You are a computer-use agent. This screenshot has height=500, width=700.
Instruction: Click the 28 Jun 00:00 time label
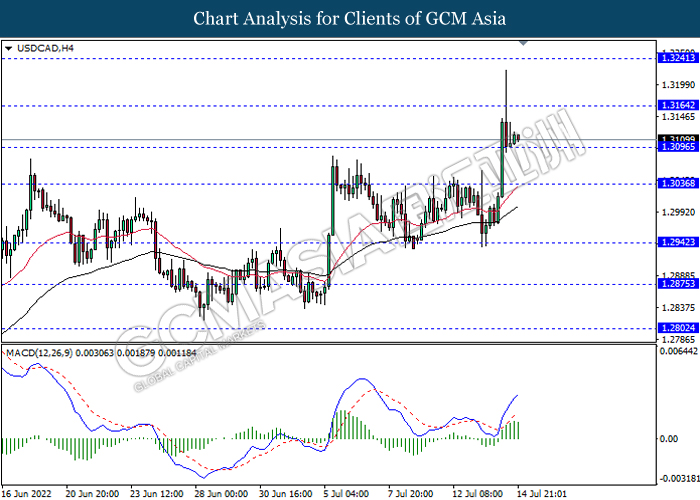[x=221, y=494]
